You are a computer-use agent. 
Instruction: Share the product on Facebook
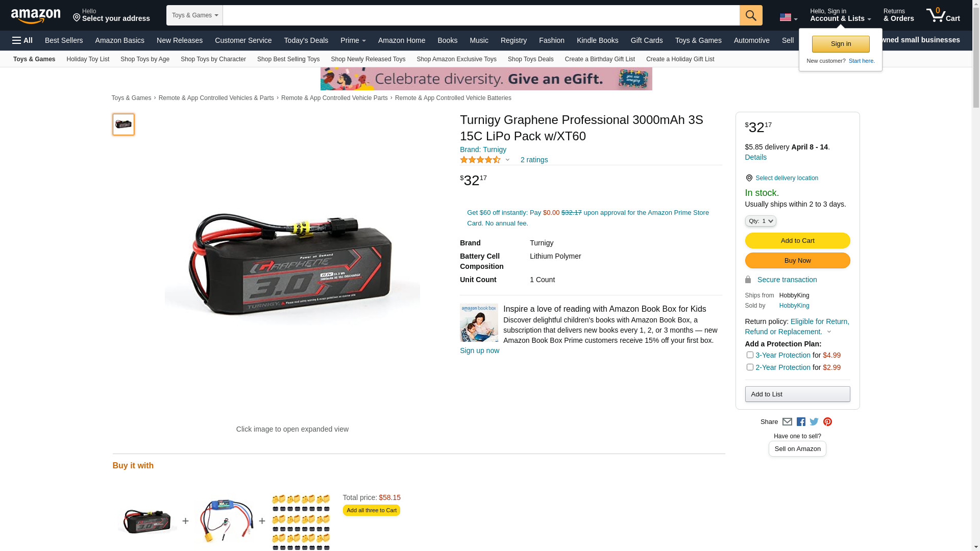(801, 422)
